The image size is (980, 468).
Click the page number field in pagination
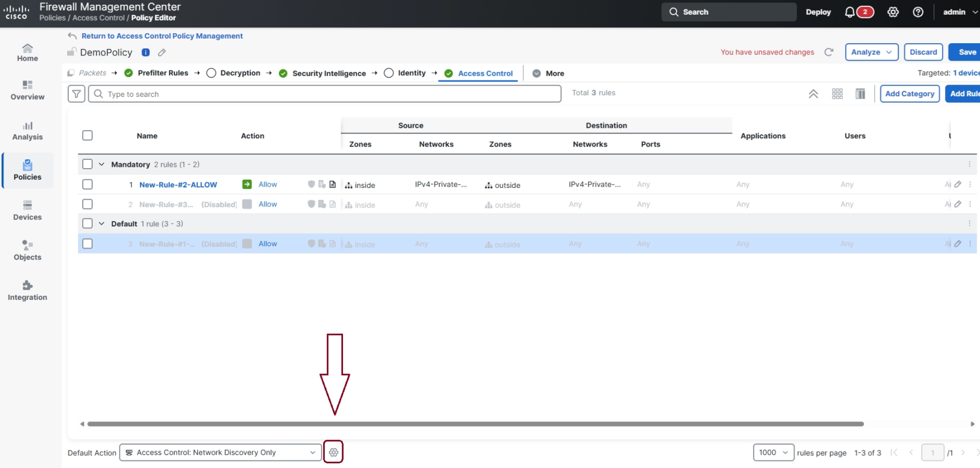pyautogui.click(x=933, y=453)
